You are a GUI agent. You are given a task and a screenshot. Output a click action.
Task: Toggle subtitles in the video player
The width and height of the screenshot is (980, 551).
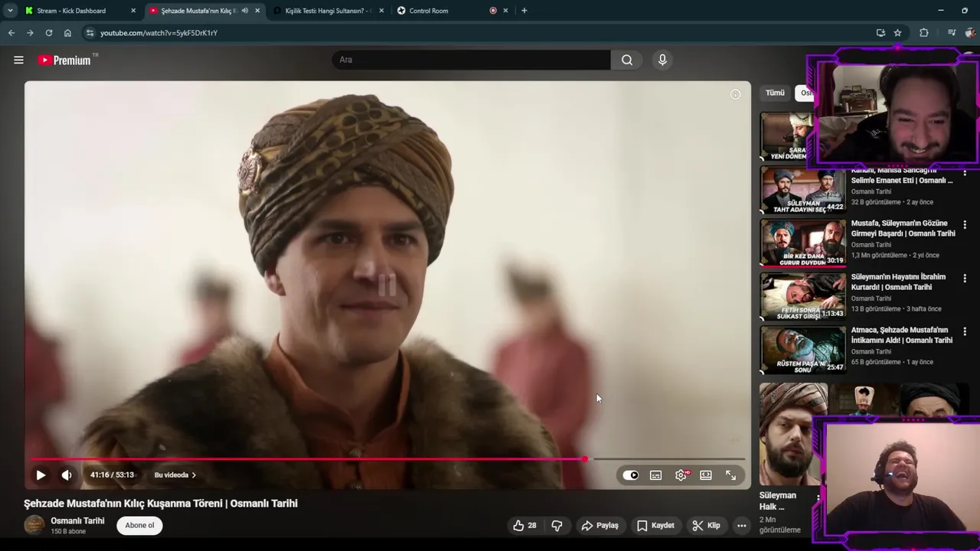pyautogui.click(x=655, y=475)
